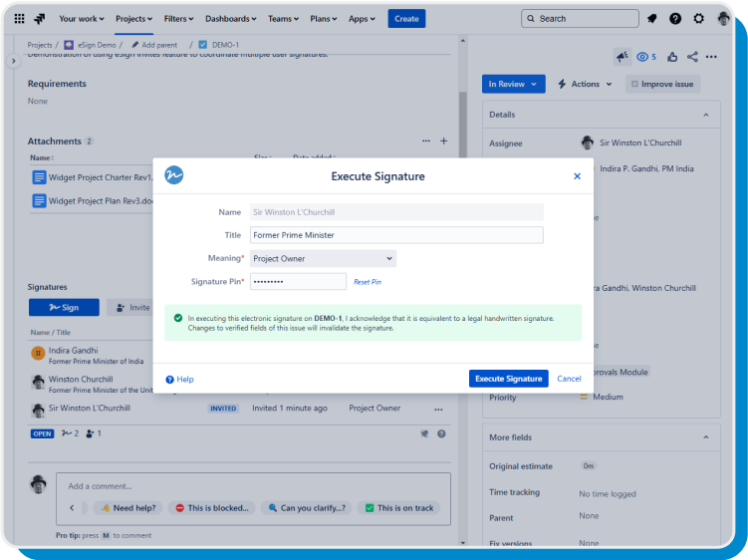Click the Name column header in Attachments
The image size is (748, 560).
point(42,157)
